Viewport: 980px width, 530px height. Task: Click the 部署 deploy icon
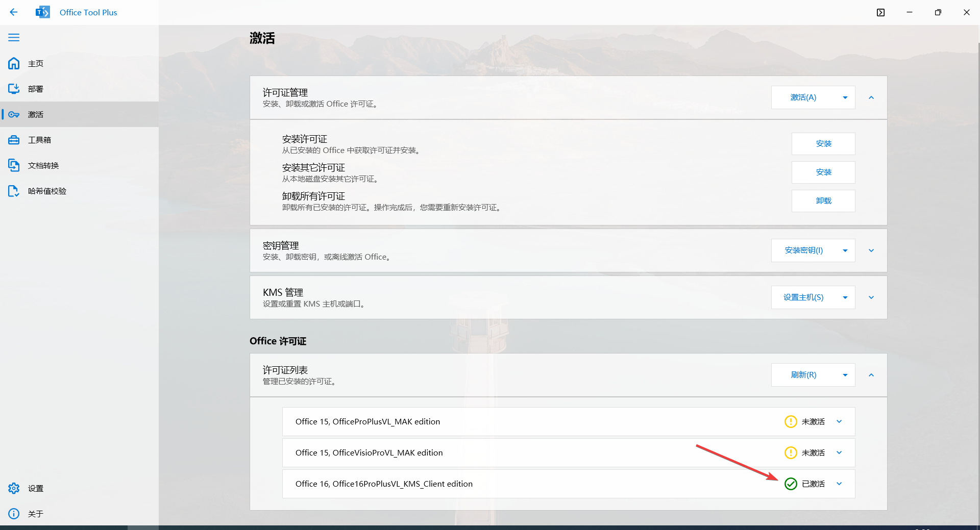pyautogui.click(x=14, y=89)
